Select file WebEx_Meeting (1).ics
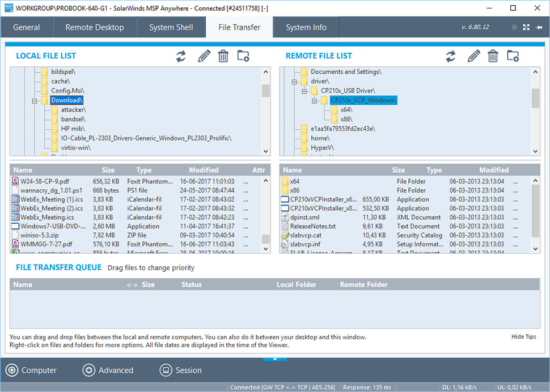The height and width of the screenshot is (392, 550). pos(52,199)
